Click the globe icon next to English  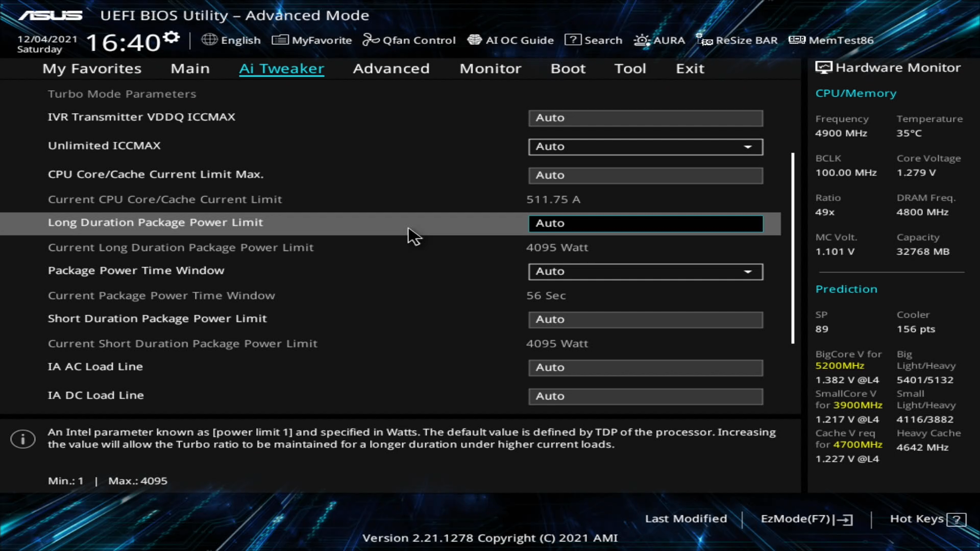[209, 40]
